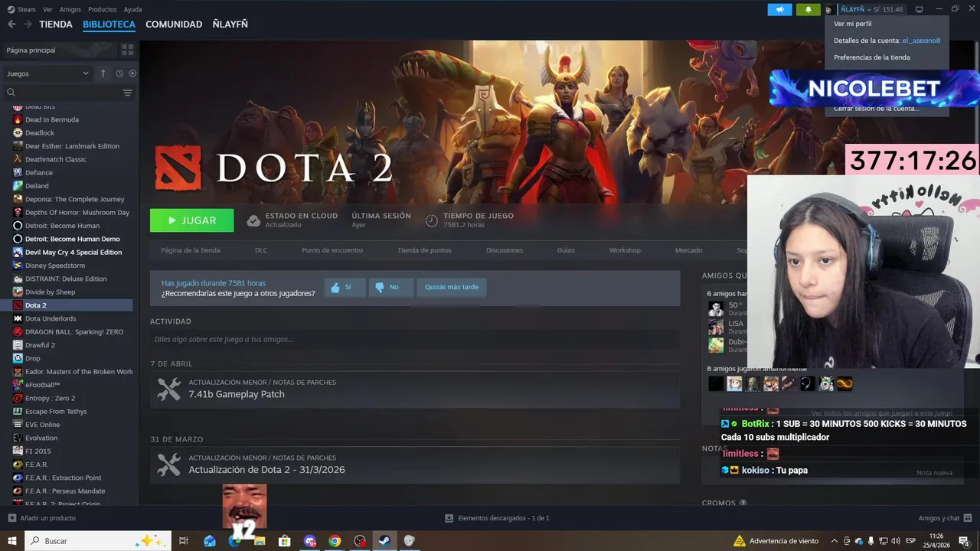980x551 pixels.
Task: Open the Amigos menu
Action: click(70, 9)
